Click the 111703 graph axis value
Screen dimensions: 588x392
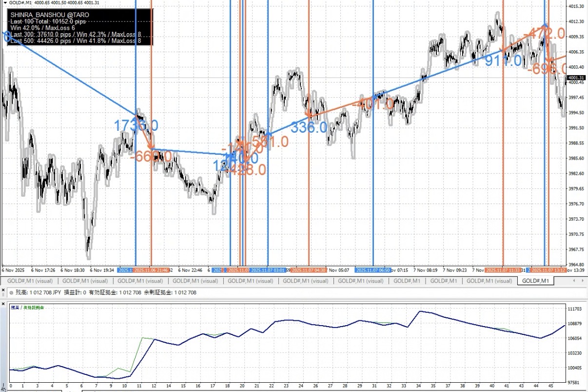coord(576,309)
